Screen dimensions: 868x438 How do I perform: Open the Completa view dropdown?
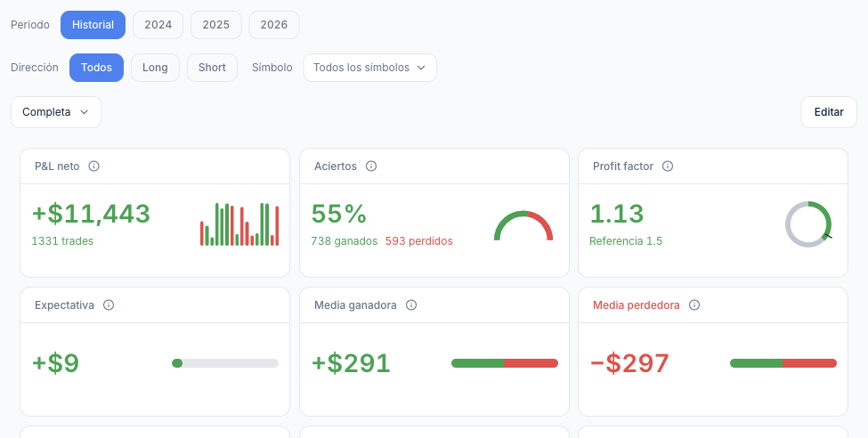click(x=56, y=112)
